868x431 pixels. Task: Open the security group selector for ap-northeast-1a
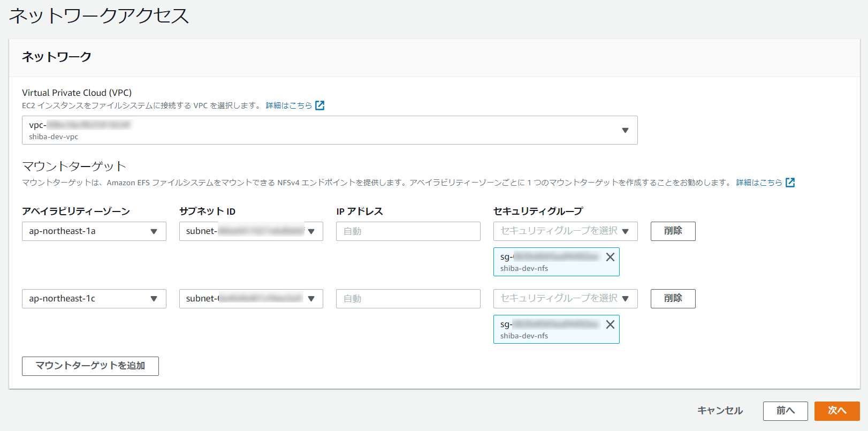[566, 231]
